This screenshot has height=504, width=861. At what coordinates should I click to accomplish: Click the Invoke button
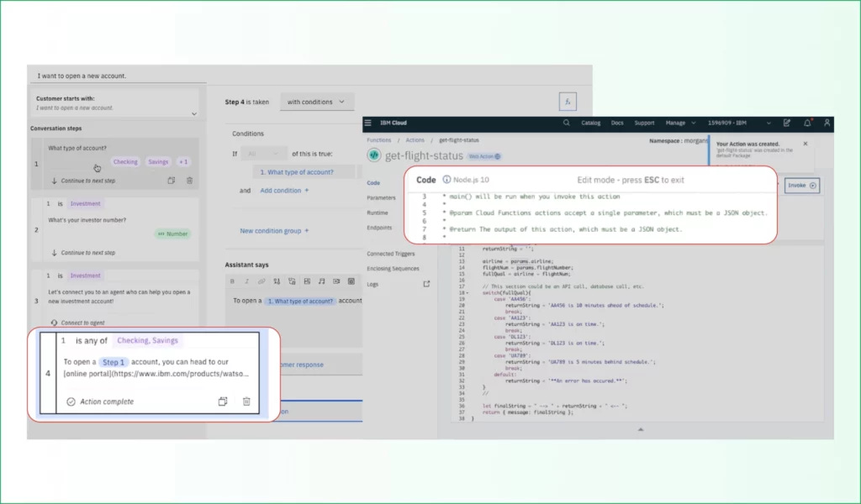pyautogui.click(x=801, y=186)
